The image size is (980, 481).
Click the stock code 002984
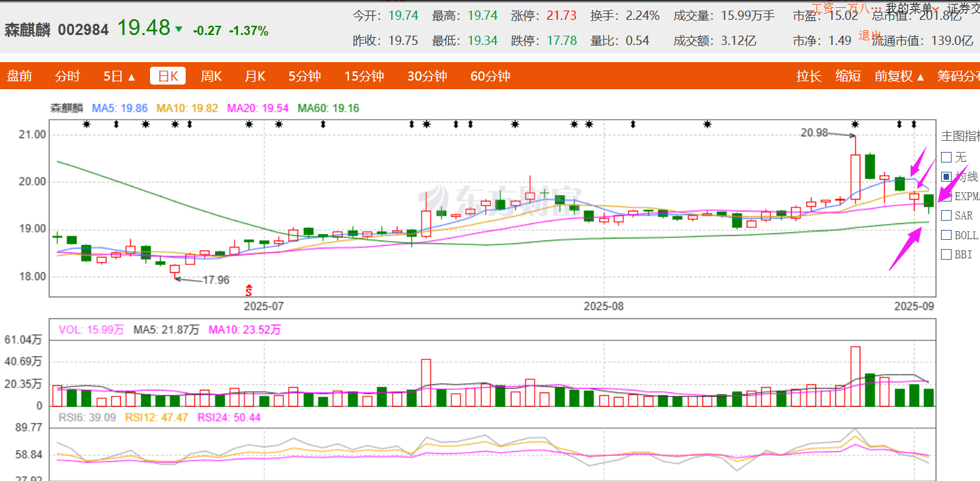coord(83,30)
